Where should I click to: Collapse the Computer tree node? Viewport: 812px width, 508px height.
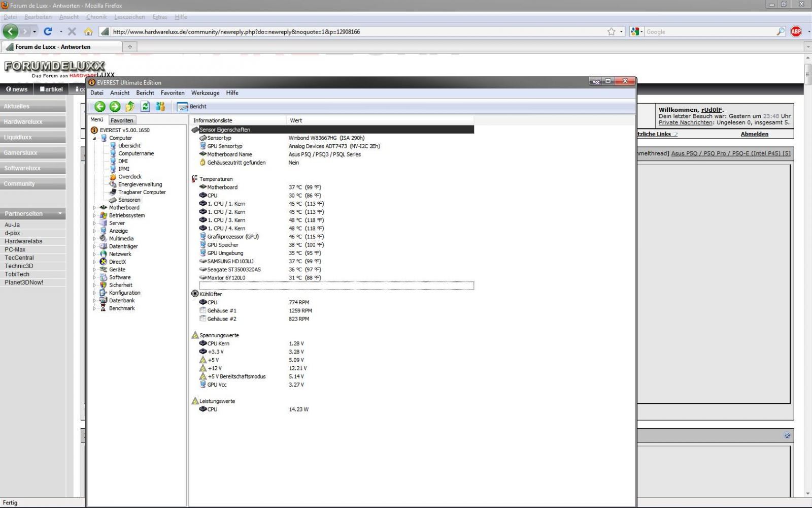tap(94, 138)
